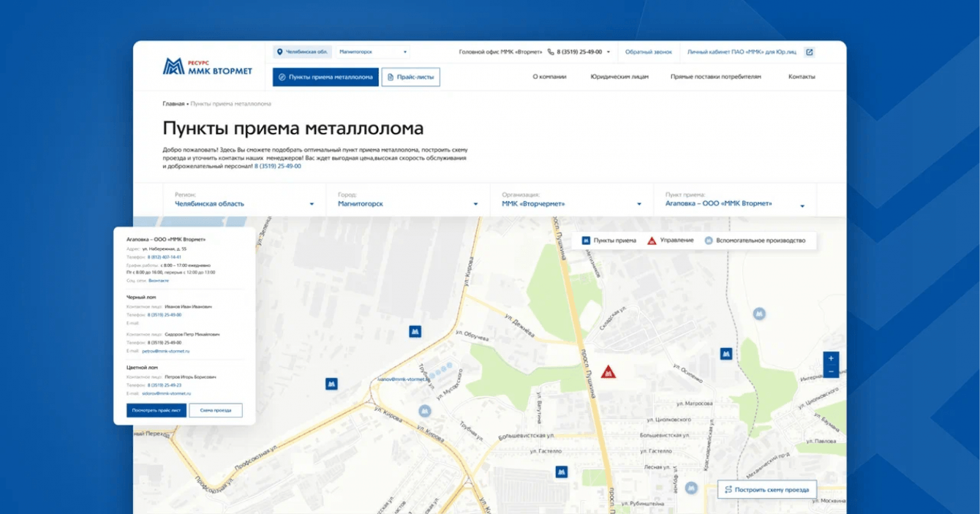Image resolution: width=980 pixels, height=514 pixels.
Task: Click the location pin icon beside Челябинская обл.
Action: click(279, 52)
